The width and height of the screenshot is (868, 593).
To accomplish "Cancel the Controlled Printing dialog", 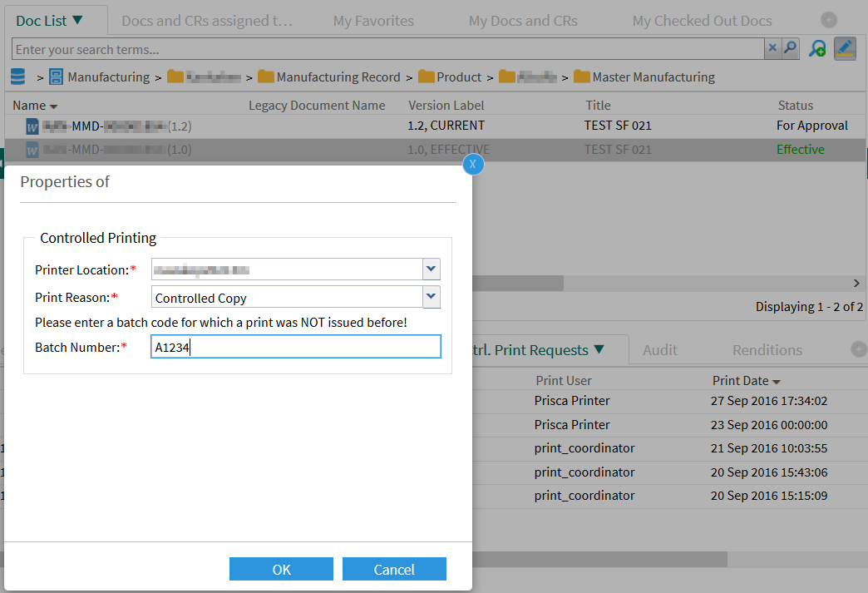I will [394, 569].
